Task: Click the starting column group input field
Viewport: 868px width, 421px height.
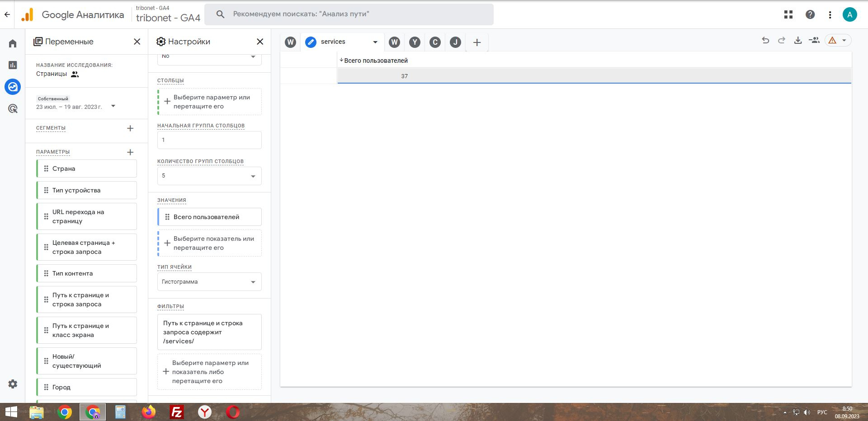Action: tap(209, 140)
